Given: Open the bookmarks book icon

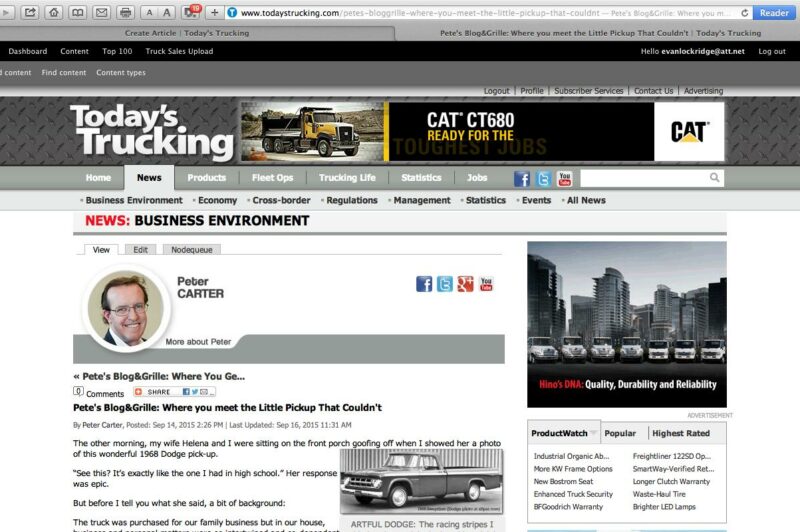Looking at the screenshot, I should point(78,12).
